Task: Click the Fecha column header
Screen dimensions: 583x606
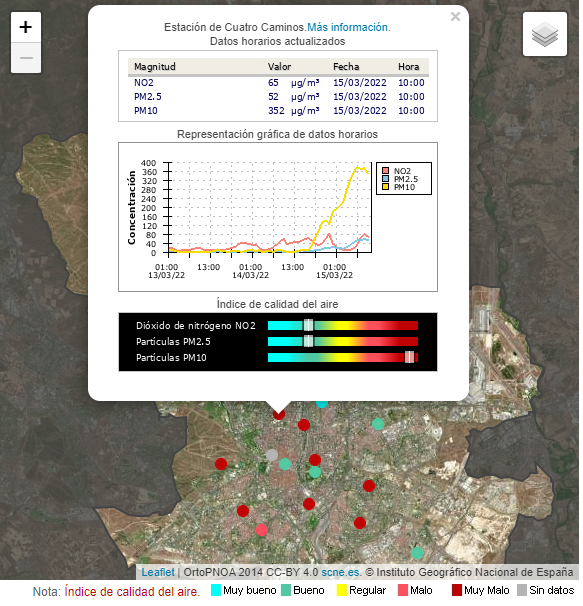Action: click(x=346, y=66)
